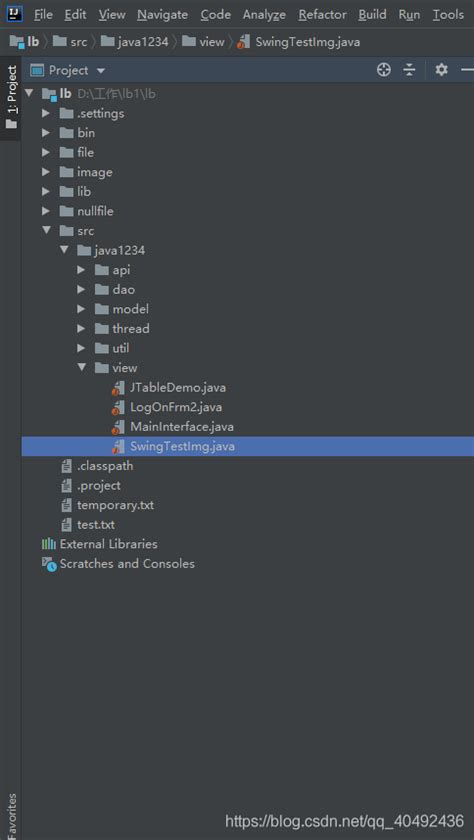
Task: Open Scratches and Consoles
Action: [118, 564]
